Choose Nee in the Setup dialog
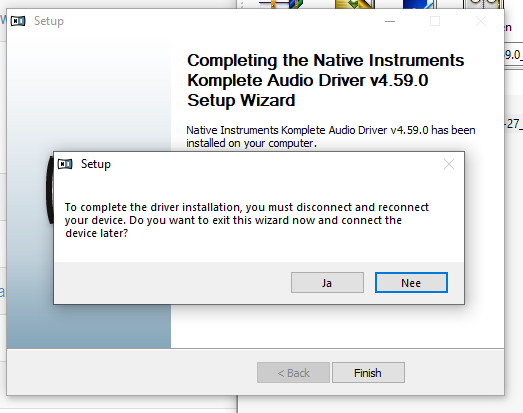 (x=411, y=283)
